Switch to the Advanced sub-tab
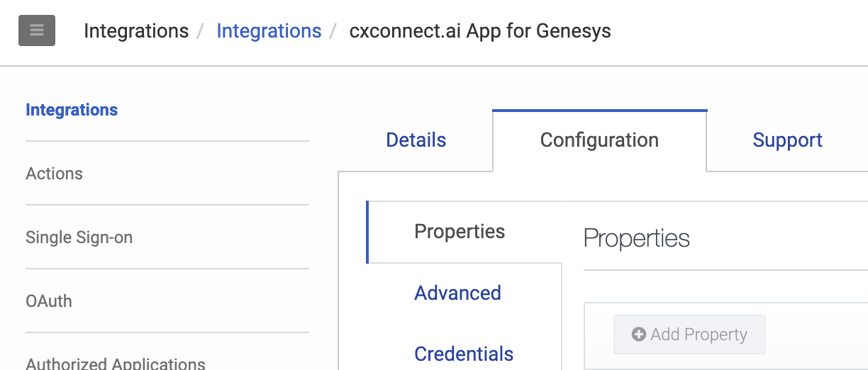The height and width of the screenshot is (370, 868). pos(457,293)
